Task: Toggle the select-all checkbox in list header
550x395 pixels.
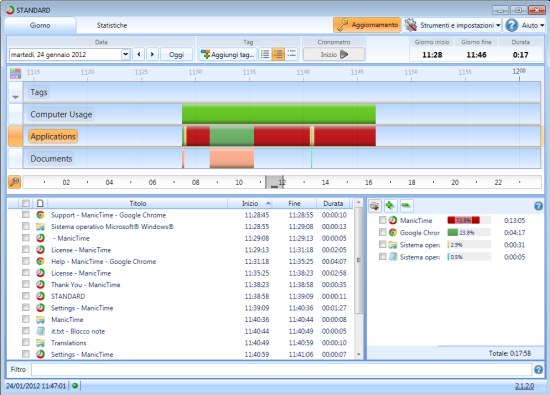Action: (26, 203)
